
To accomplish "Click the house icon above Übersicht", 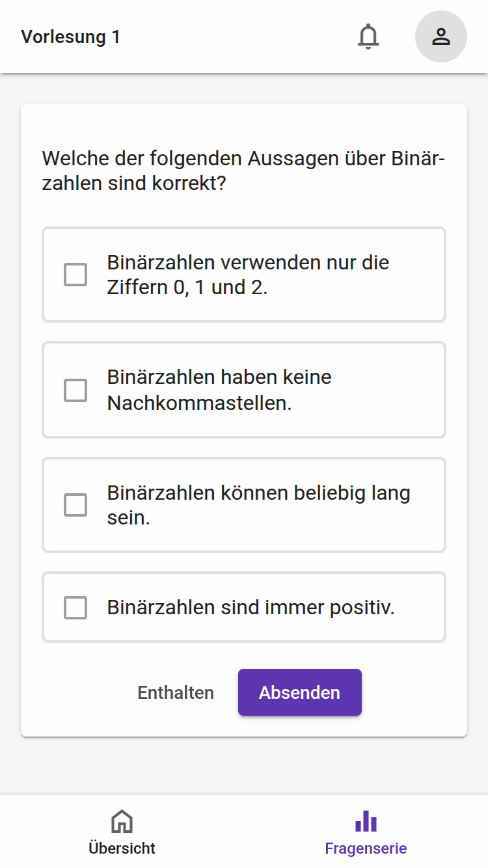I will [x=122, y=822].
